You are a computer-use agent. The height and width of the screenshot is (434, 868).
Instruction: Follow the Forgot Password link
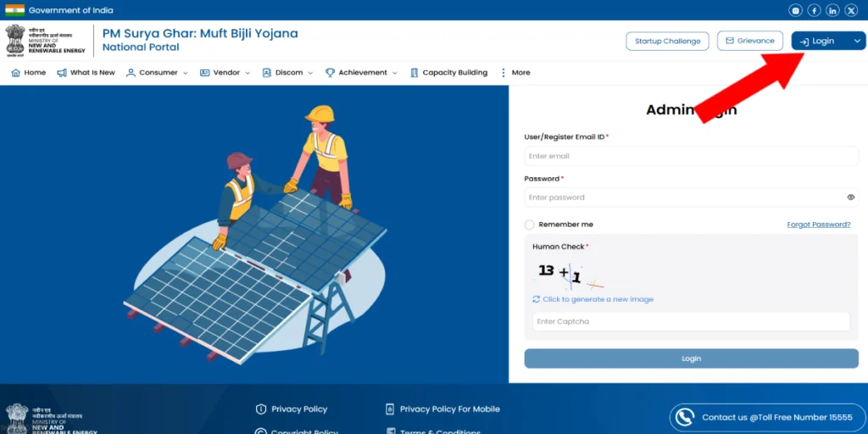[819, 225]
